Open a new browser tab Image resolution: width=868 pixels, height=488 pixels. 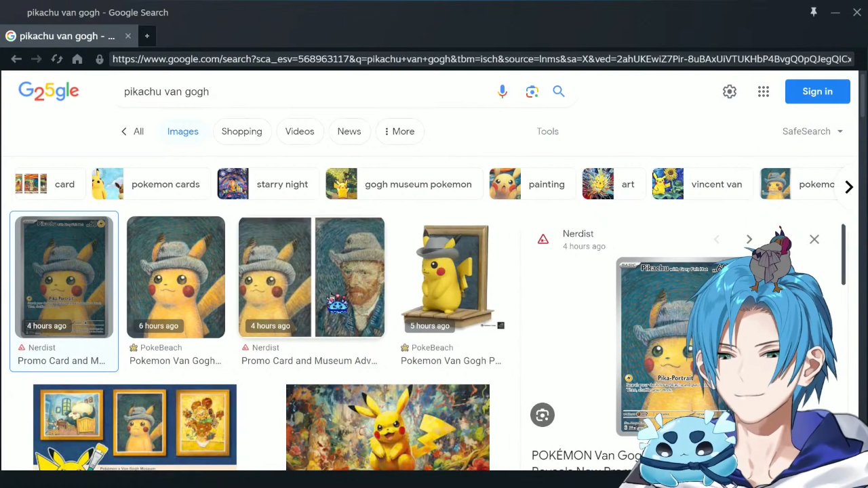pyautogui.click(x=146, y=36)
